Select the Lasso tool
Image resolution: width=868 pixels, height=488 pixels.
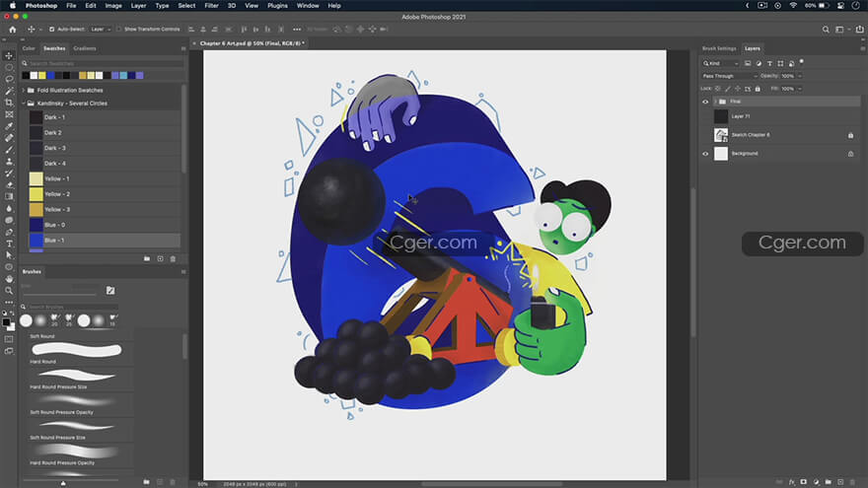coord(9,79)
